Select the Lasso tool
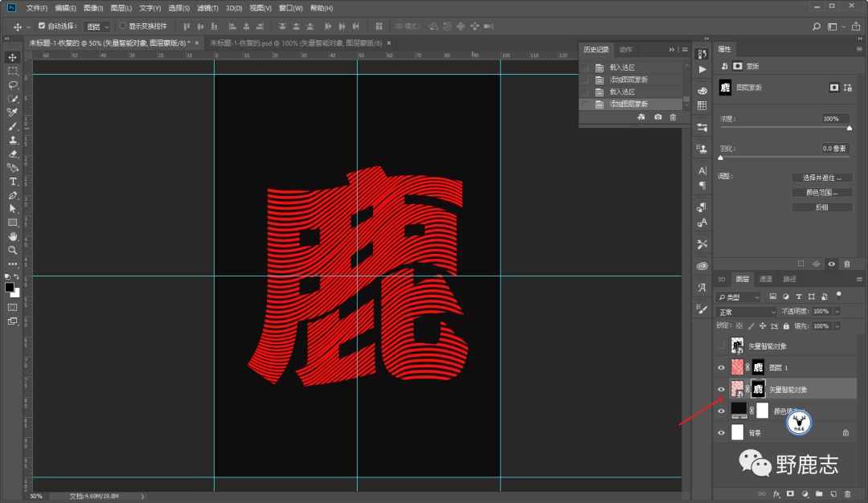This screenshot has height=503, width=868. [x=13, y=84]
